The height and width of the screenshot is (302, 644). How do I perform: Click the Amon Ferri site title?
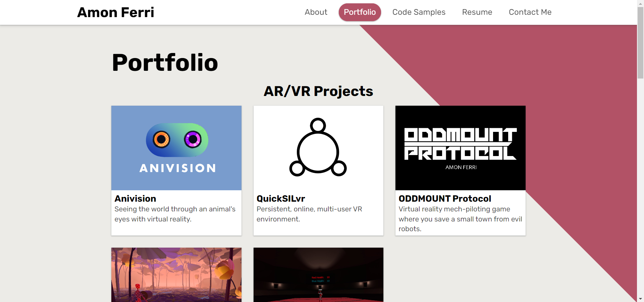point(116,12)
